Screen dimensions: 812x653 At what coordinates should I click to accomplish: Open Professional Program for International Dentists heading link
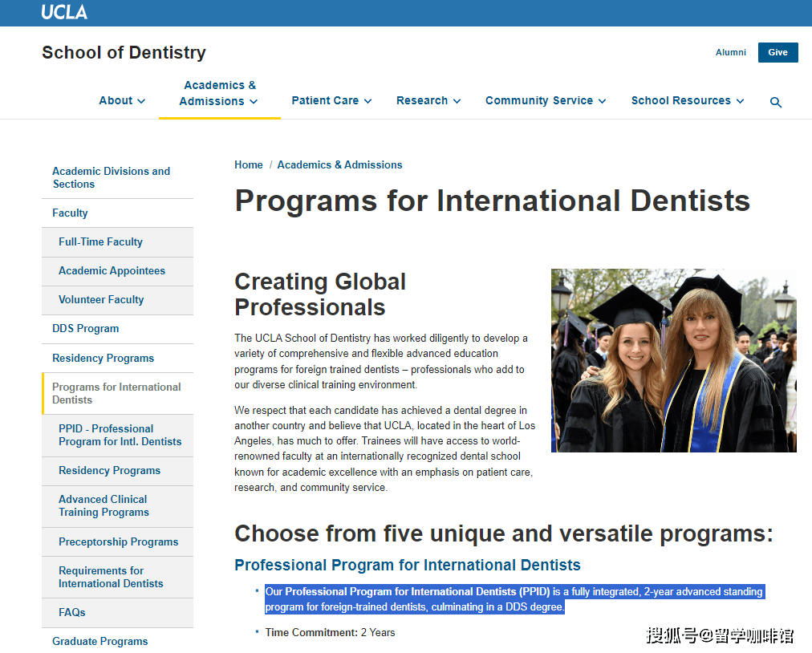coord(408,565)
